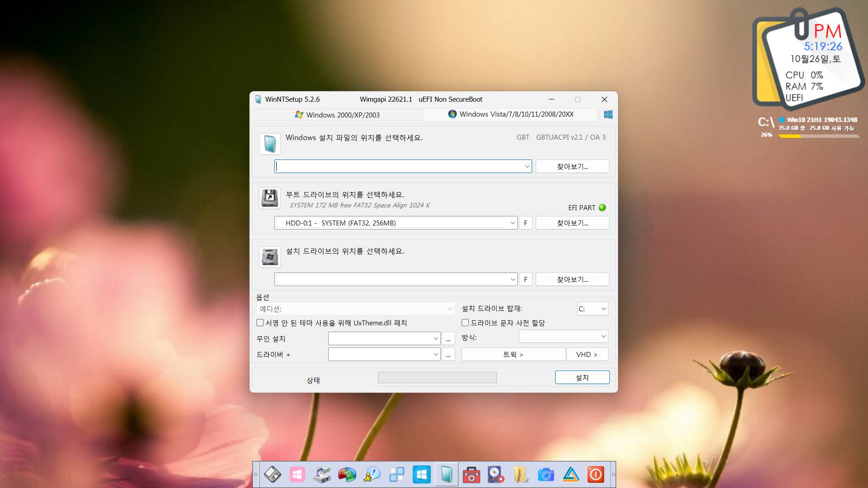This screenshot has height=488, width=868.
Task: Open the yellow folder icon in dock
Action: (521, 474)
